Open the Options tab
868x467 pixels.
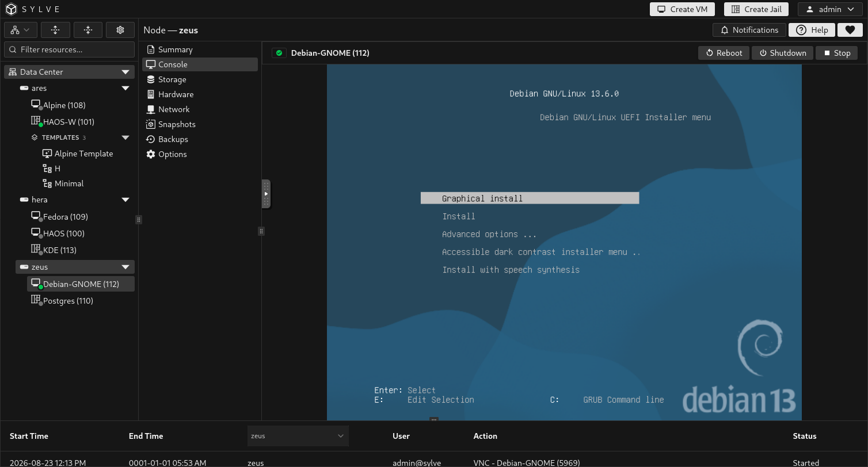click(x=200, y=154)
